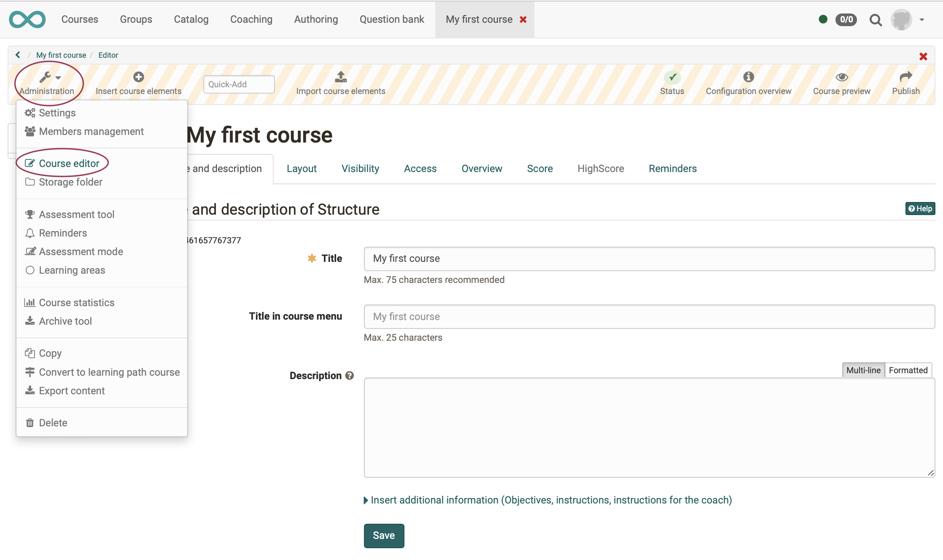Click the OpenOLAT infinity logo
This screenshot has width=943, height=560.
[x=27, y=19]
